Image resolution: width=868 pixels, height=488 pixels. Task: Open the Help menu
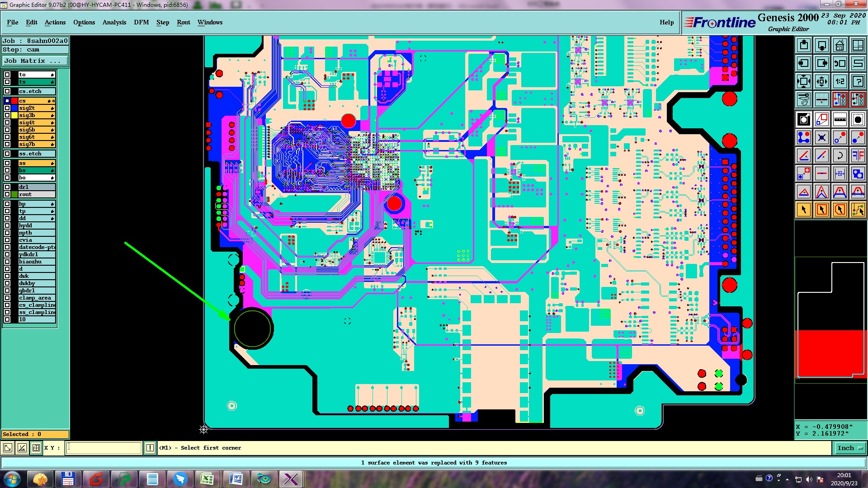tap(666, 22)
